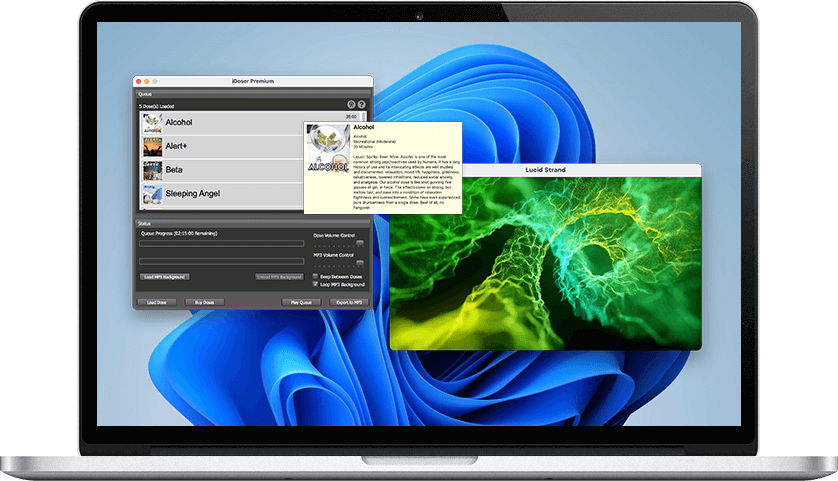Close the iDoser Premium window
838x481 pixels.
click(138, 81)
